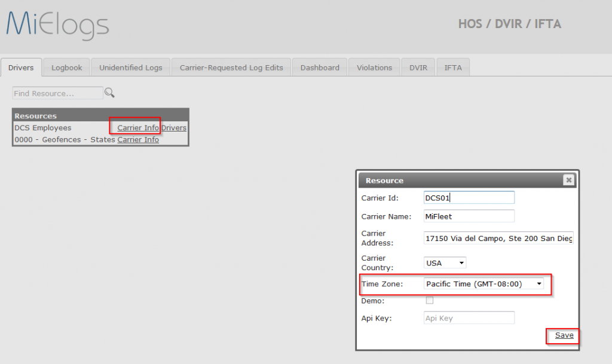Click the Find Resource search field
The height and width of the screenshot is (364, 612).
pos(57,93)
